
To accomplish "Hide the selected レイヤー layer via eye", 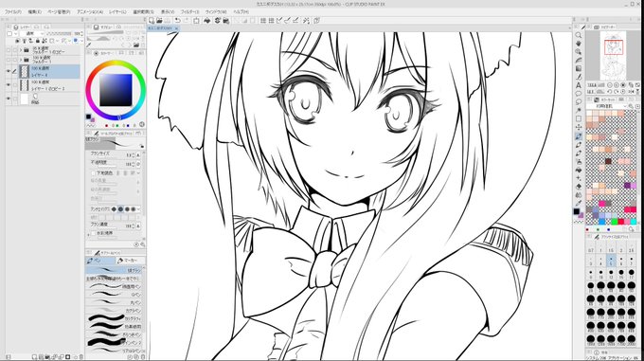I will [9, 71].
